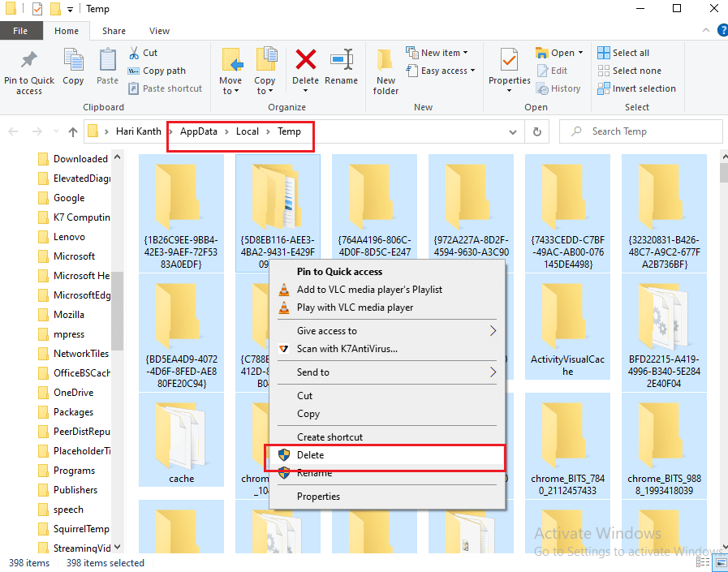The height and width of the screenshot is (572, 728).
Task: Choose Pin to Quick access in context menu
Action: (x=387, y=272)
